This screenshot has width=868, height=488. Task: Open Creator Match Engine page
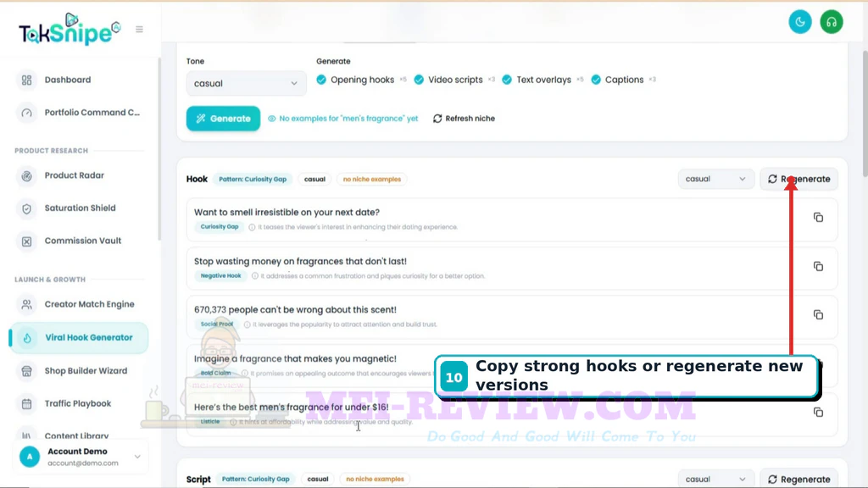[90, 304]
